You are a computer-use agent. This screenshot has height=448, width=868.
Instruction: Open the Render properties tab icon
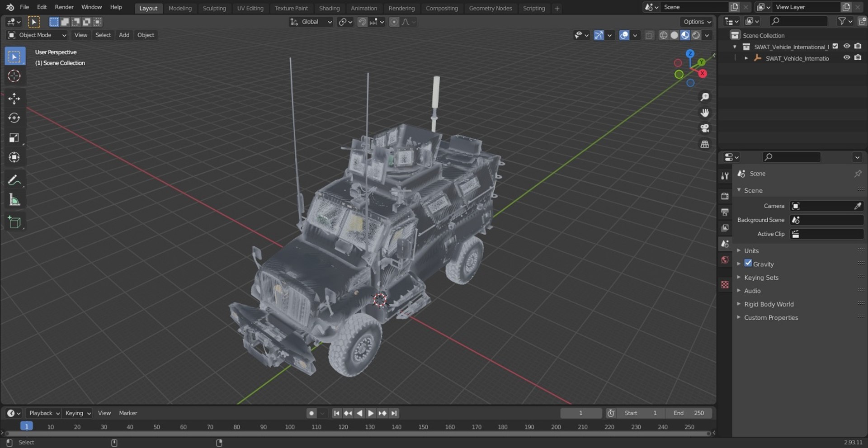[725, 196]
